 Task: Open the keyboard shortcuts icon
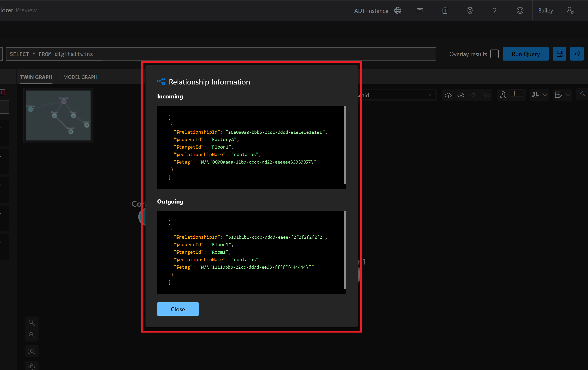(420, 10)
